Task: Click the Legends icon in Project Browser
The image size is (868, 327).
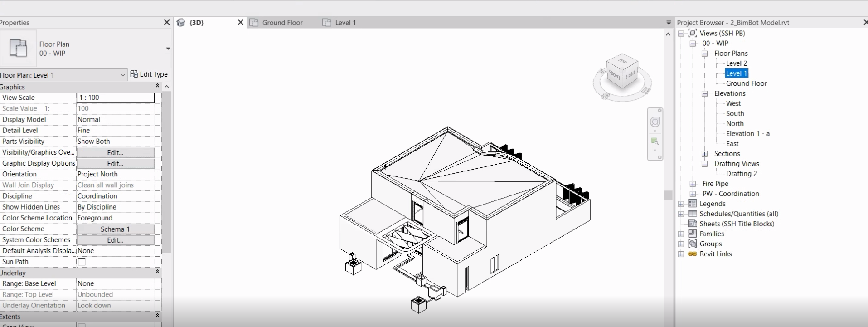Action: (692, 204)
